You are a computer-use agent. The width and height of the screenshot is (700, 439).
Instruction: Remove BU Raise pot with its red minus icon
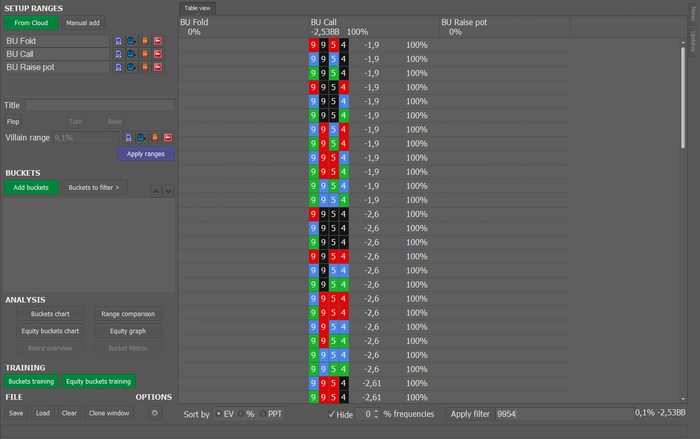tap(158, 67)
